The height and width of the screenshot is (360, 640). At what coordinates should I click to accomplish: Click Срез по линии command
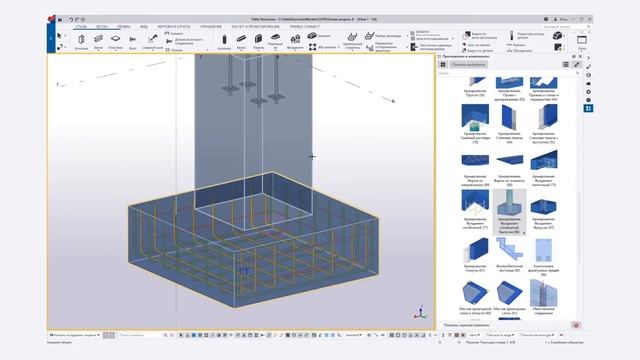tap(476, 45)
